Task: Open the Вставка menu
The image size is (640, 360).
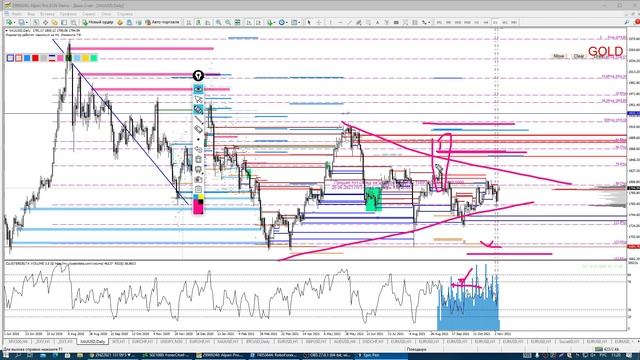Action: point(47,14)
